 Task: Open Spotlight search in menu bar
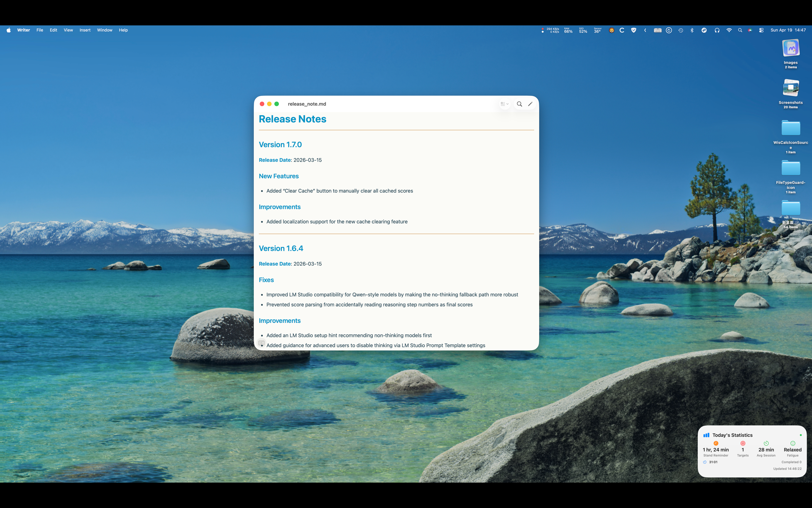pos(740,30)
